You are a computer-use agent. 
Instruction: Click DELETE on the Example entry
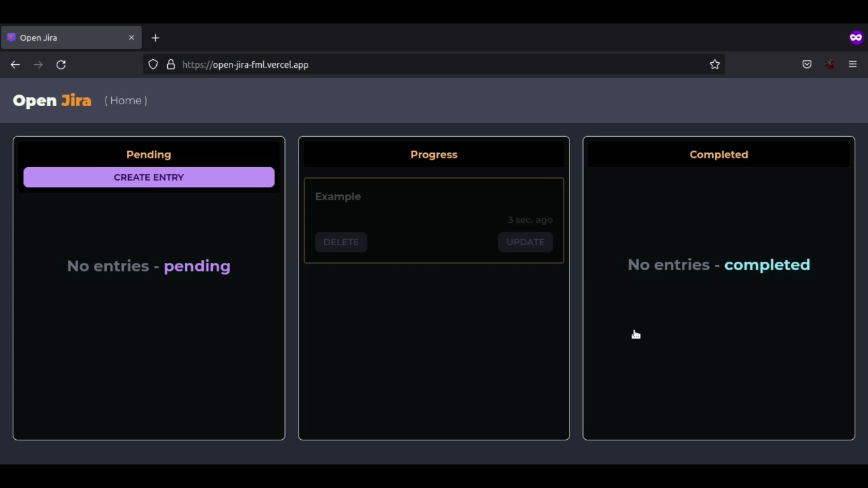[x=341, y=242]
